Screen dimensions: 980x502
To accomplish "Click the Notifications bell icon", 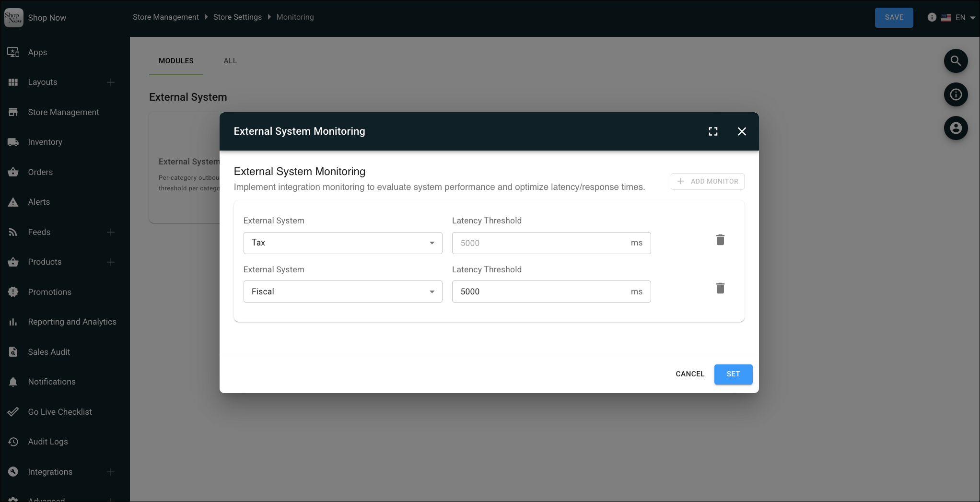I will tap(13, 382).
